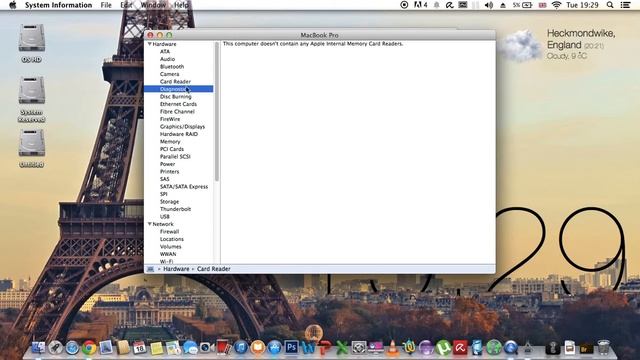The width and height of the screenshot is (640, 360).
Task: Select Fibre Channel in the sidebar
Action: click(177, 111)
